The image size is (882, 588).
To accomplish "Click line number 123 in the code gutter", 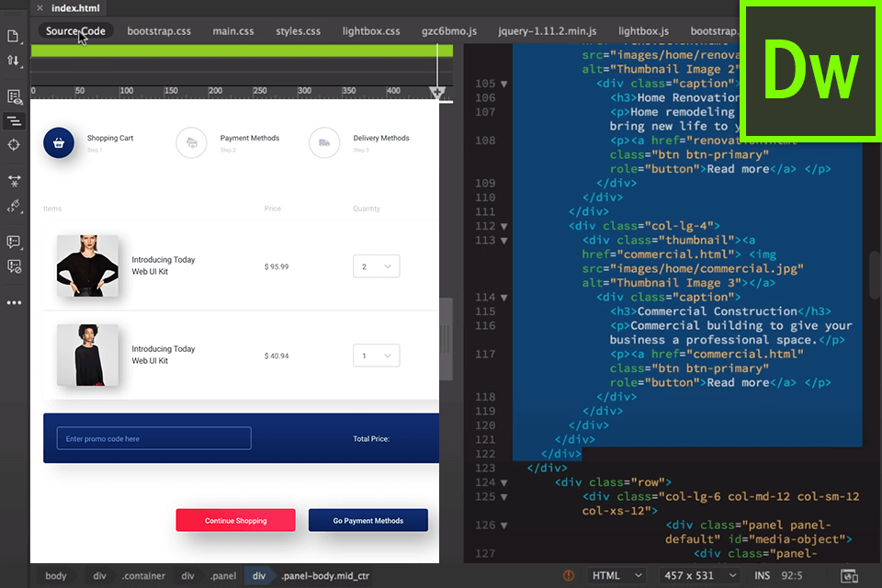I will 485,469.
